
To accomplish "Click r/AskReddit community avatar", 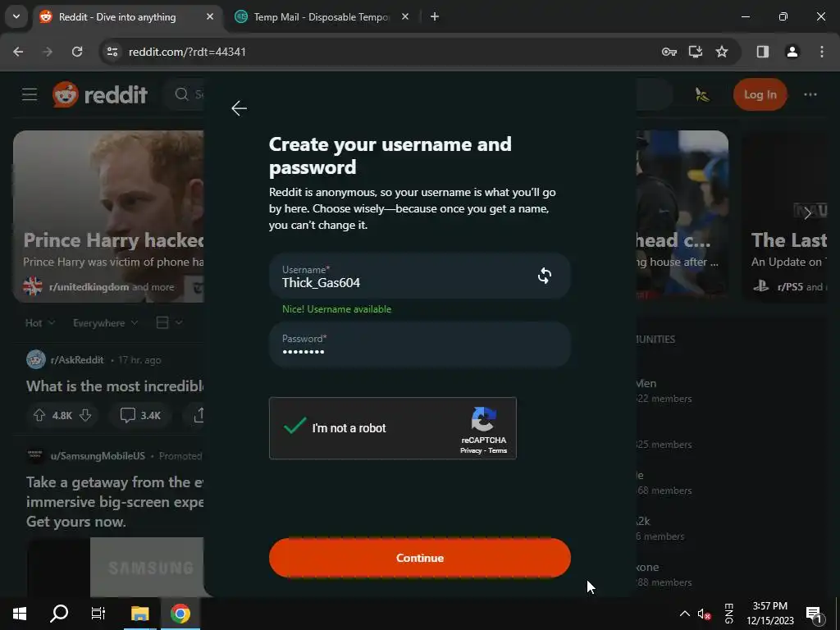I will [x=36, y=359].
